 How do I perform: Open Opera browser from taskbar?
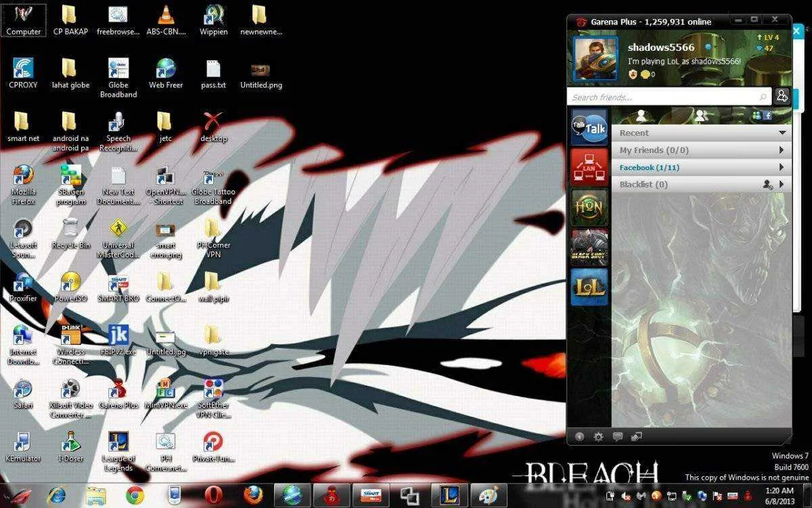[215, 496]
